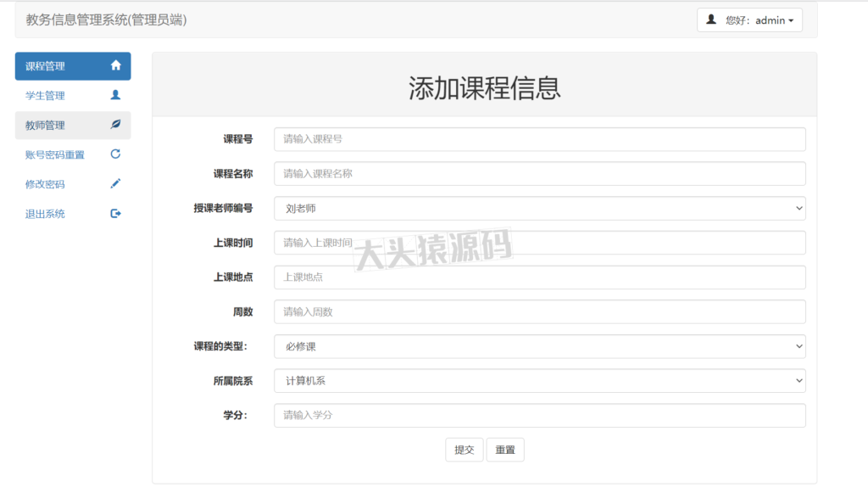Focus the 课程名称 input field
Viewport: 868px width, 504px height.
click(540, 174)
